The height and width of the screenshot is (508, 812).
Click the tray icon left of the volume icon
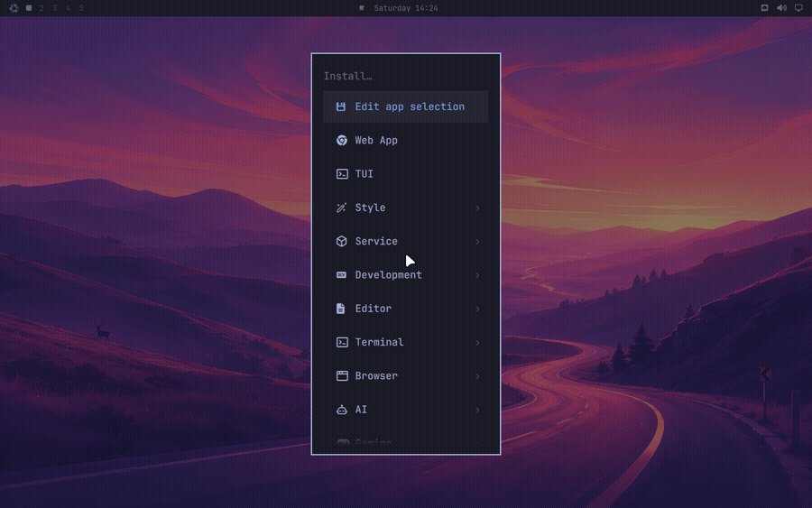pos(764,8)
